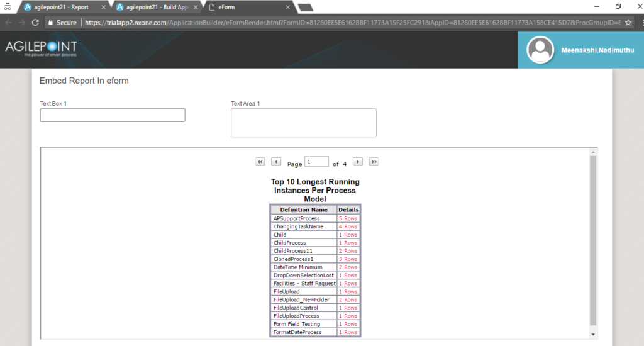This screenshot has height=346, width=644.
Task: Click in the Text Box 1 field
Action: click(113, 115)
